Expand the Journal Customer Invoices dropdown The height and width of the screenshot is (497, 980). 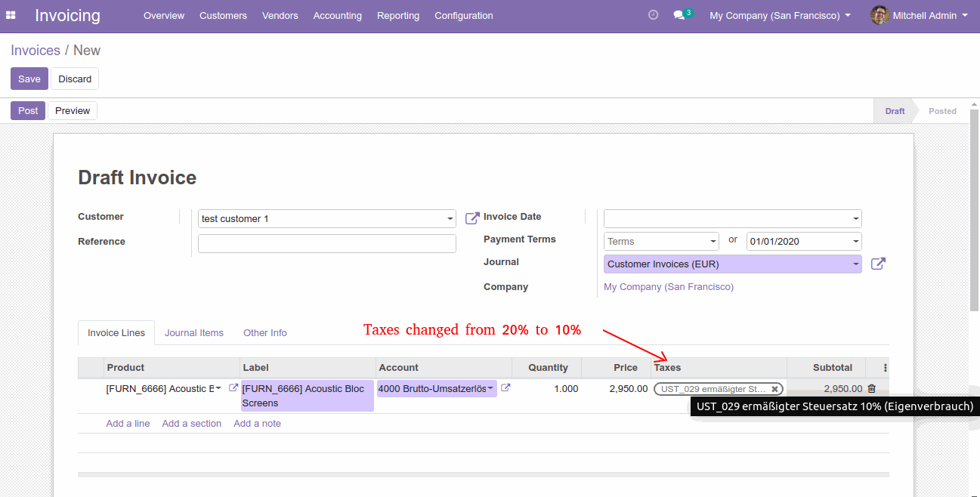click(856, 264)
